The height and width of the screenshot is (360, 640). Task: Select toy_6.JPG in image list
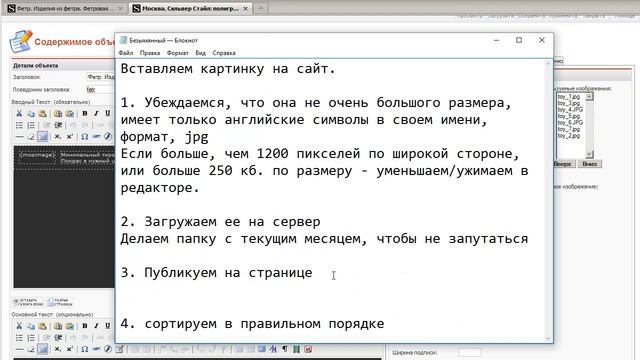(x=570, y=122)
